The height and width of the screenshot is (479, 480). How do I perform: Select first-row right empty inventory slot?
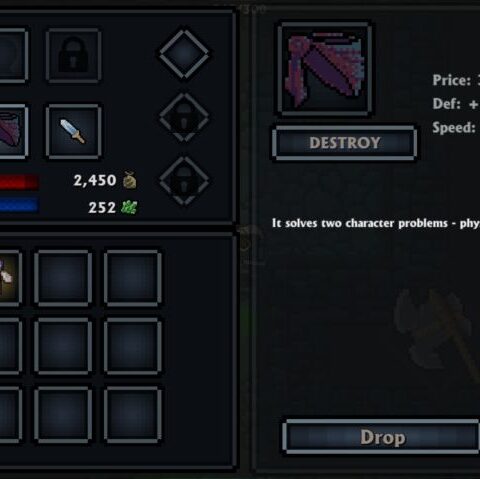pyautogui.click(x=133, y=278)
